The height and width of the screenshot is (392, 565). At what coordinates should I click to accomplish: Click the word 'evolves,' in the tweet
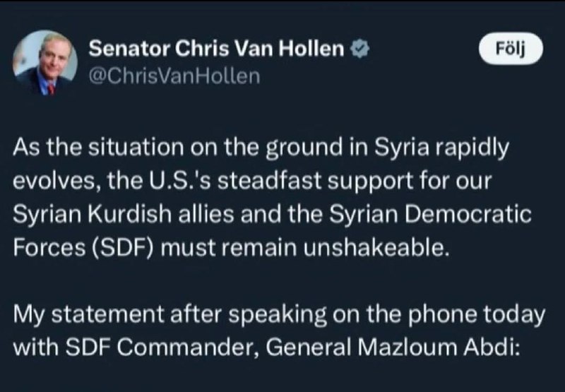point(57,182)
